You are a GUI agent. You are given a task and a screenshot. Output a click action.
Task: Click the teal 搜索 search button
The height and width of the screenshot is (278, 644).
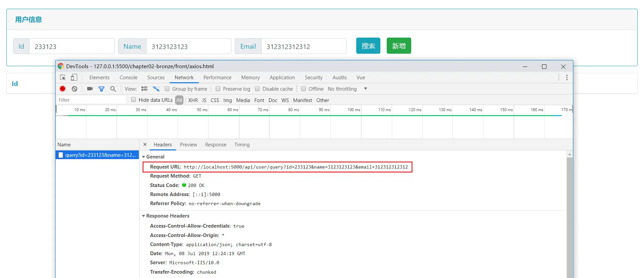[368, 46]
